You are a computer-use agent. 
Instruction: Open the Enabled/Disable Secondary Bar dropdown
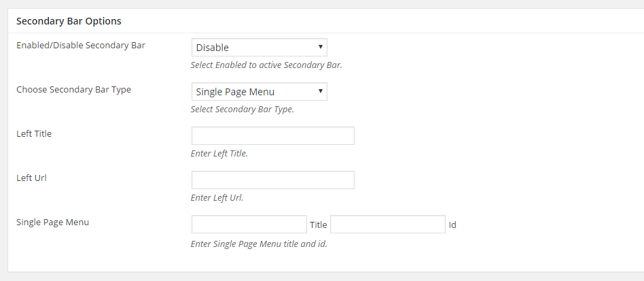click(x=259, y=48)
